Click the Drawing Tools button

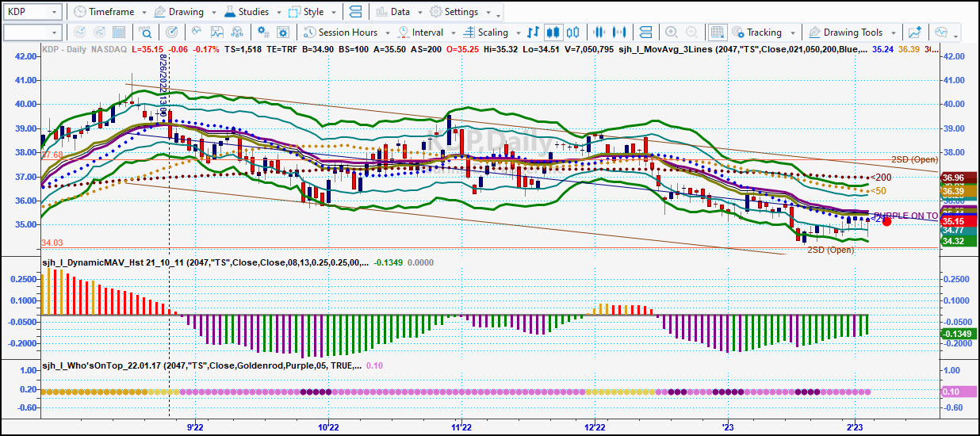click(852, 33)
